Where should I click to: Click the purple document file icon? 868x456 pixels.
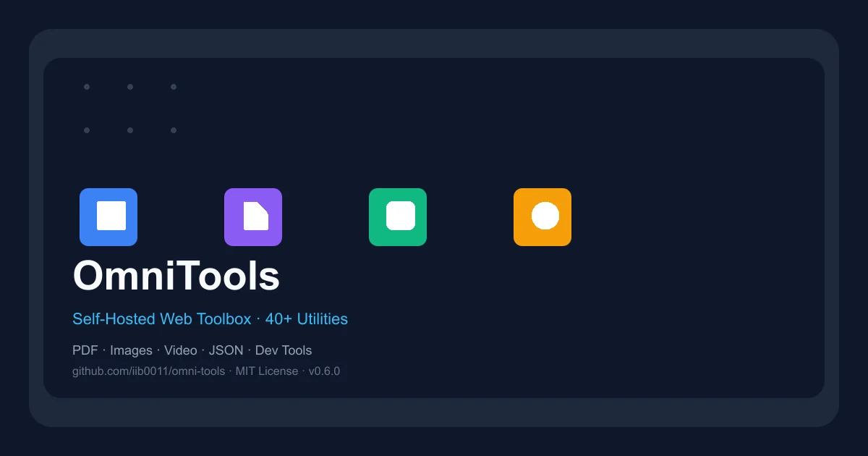point(253,217)
